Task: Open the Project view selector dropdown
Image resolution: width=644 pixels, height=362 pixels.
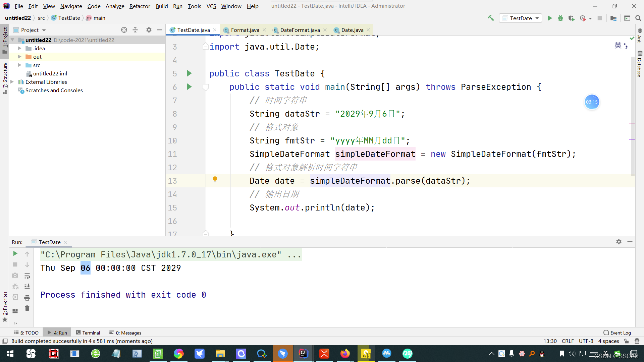Action: tap(44, 30)
